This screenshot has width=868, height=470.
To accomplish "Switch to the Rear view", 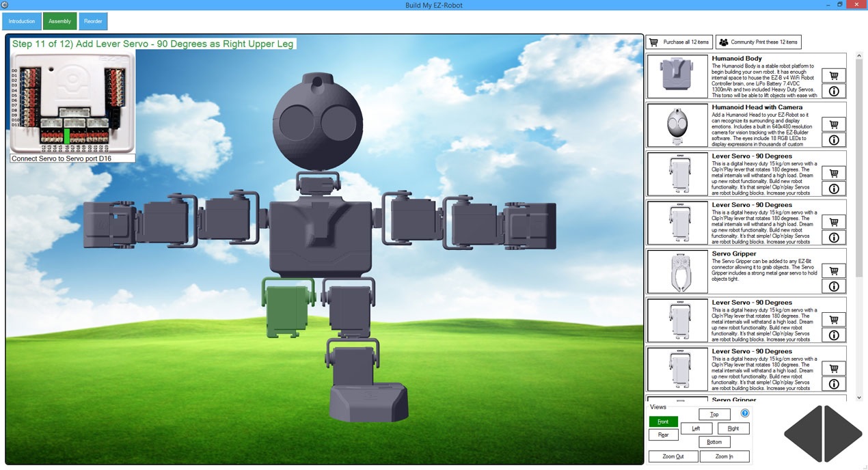I will (x=662, y=434).
